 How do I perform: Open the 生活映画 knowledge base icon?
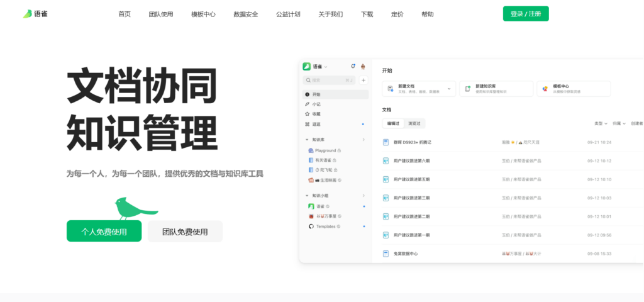pyautogui.click(x=311, y=180)
